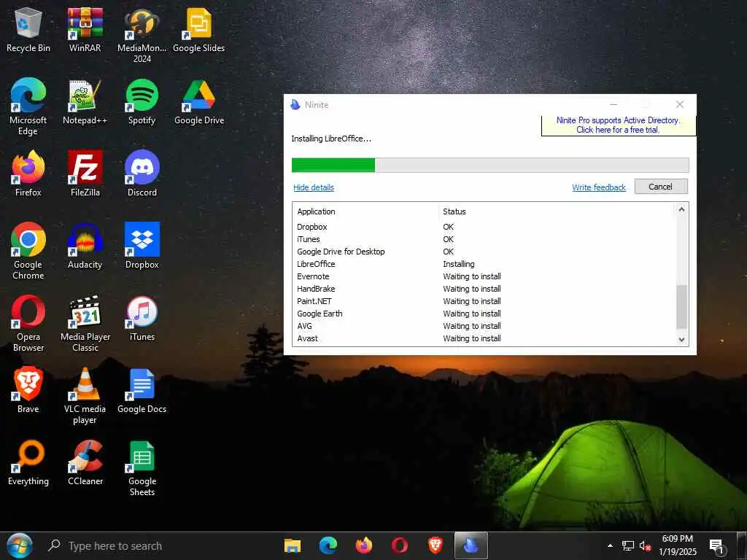This screenshot has width=747, height=560.
Task: Select the Media Player Classic desktop icon
Action: point(85,324)
